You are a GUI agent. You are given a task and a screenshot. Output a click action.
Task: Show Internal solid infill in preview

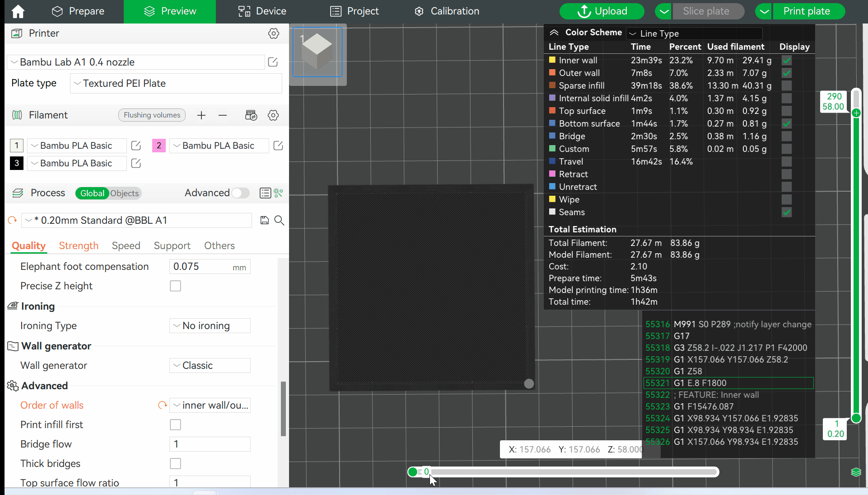[x=787, y=98]
